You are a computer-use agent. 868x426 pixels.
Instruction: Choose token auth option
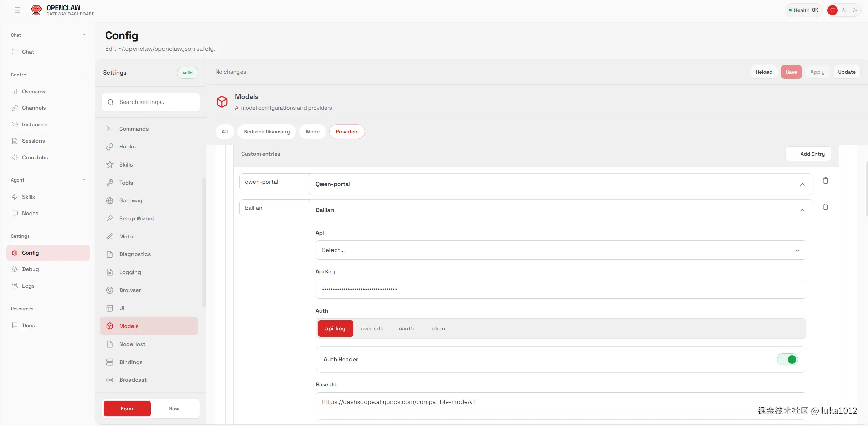click(437, 329)
